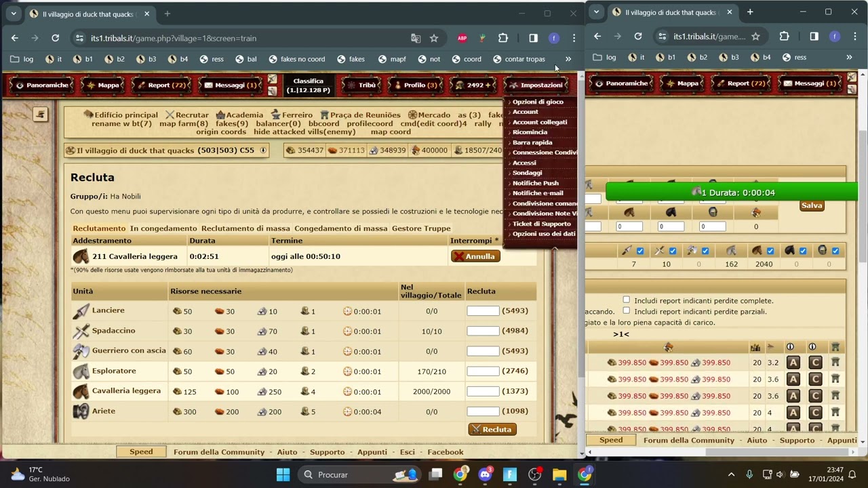Open Panoramiche in the left window
Screen dimensions: 868x488
click(42, 85)
